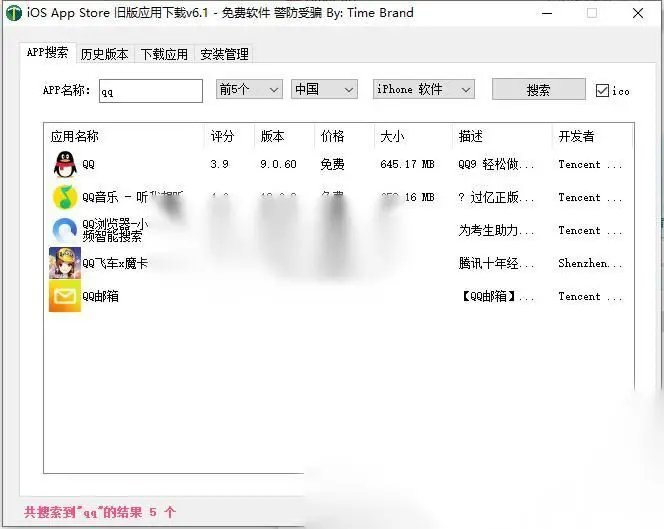Click the 免费 price cell for QQ
Image resolution: width=664 pixels, height=529 pixels.
(x=332, y=164)
